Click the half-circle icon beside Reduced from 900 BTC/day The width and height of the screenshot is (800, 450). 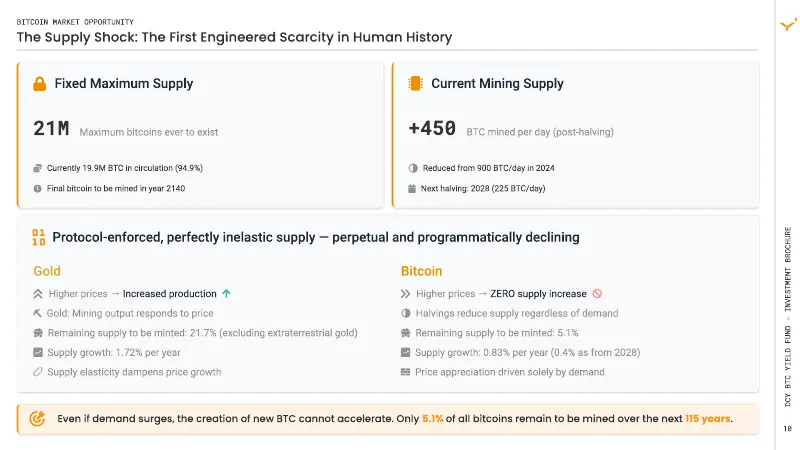tap(413, 168)
